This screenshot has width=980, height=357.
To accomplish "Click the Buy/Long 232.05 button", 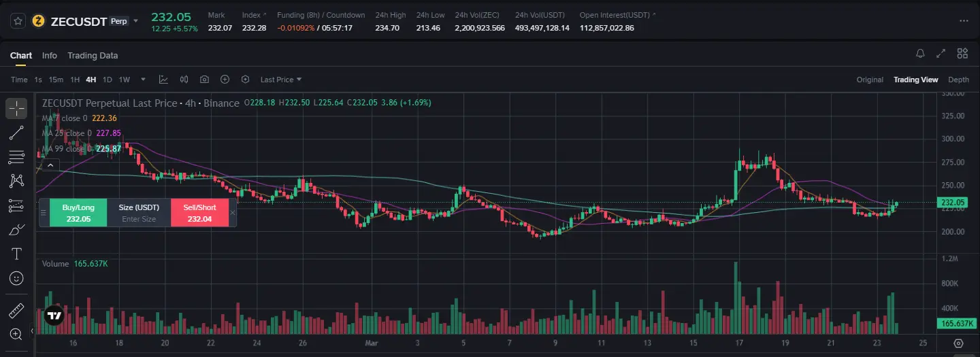I will pos(78,212).
